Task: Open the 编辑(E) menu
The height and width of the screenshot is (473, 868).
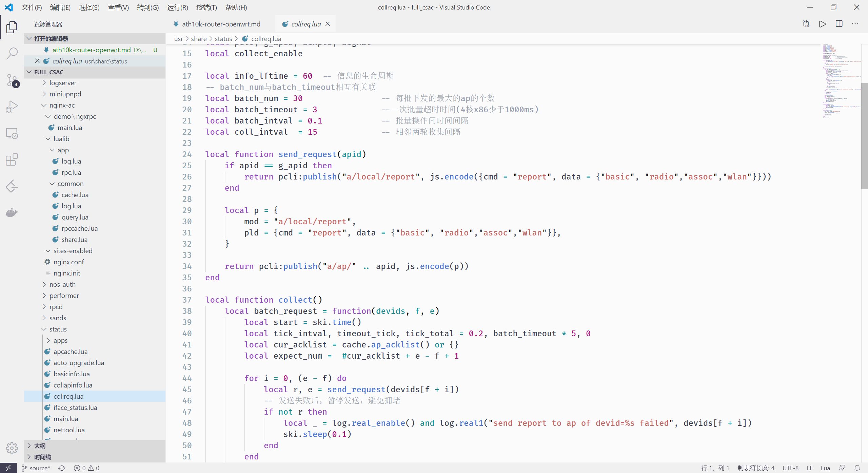Action: point(60,7)
